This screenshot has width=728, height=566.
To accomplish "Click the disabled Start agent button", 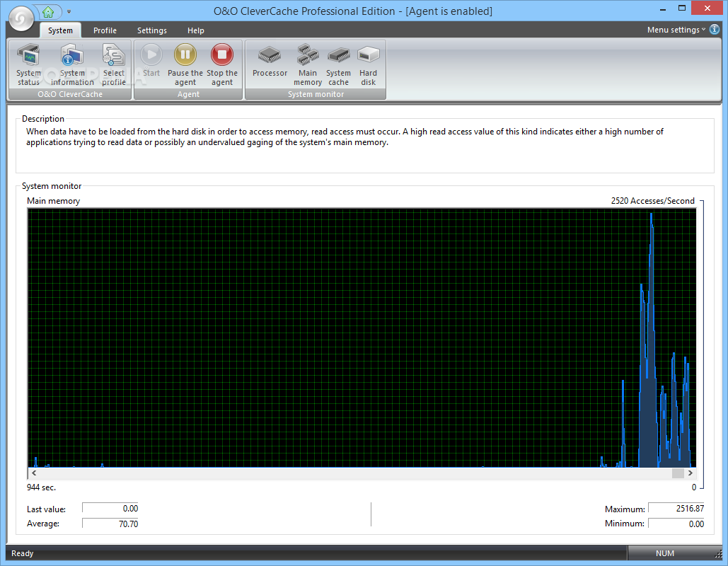I will (151, 60).
